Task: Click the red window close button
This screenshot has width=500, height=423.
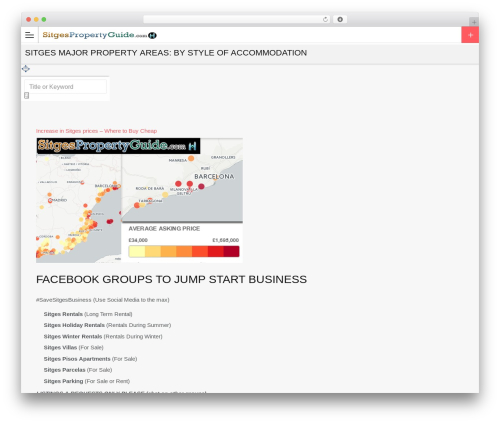Action: click(x=29, y=20)
